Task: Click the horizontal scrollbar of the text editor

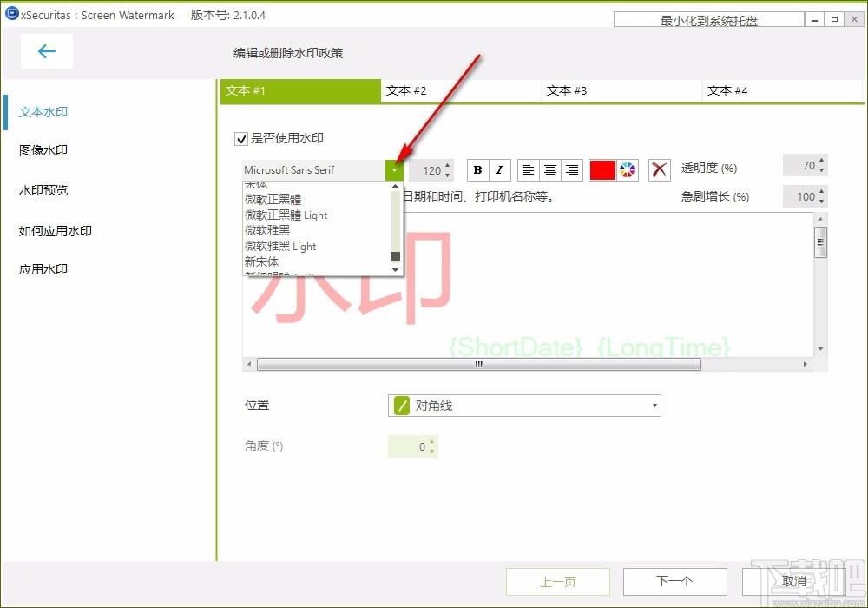Action: click(x=479, y=364)
